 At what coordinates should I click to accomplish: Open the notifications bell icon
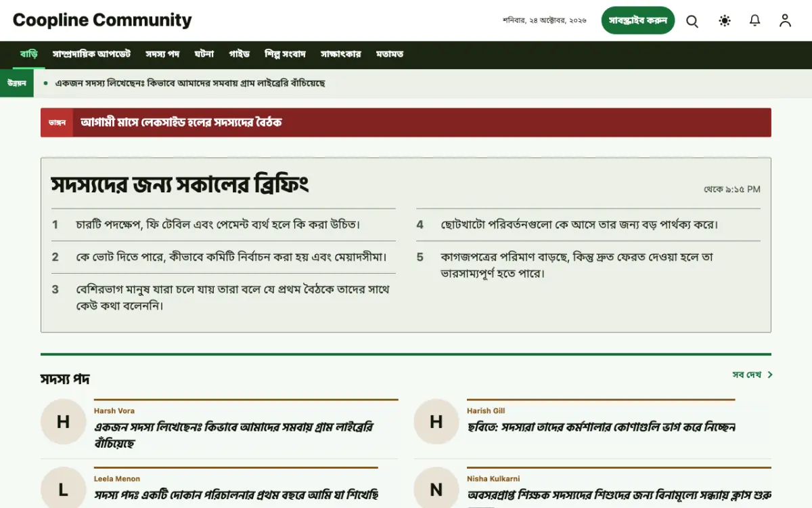pos(755,21)
